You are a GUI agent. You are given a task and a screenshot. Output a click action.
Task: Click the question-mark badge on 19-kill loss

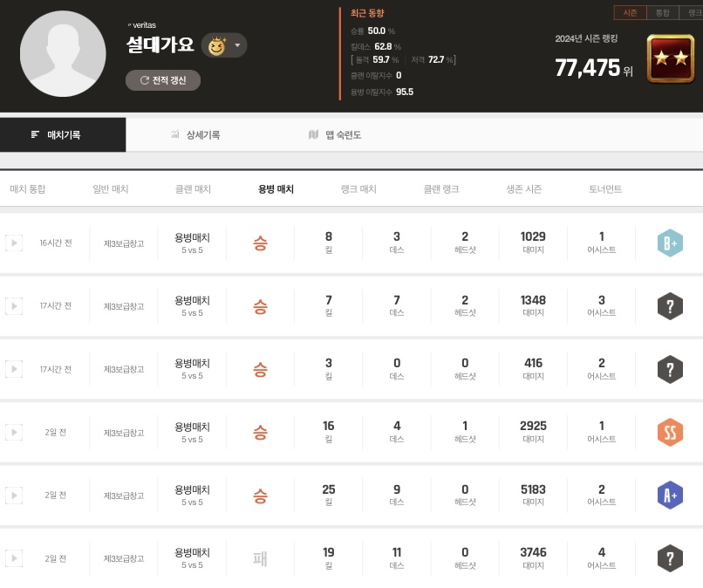pos(670,557)
